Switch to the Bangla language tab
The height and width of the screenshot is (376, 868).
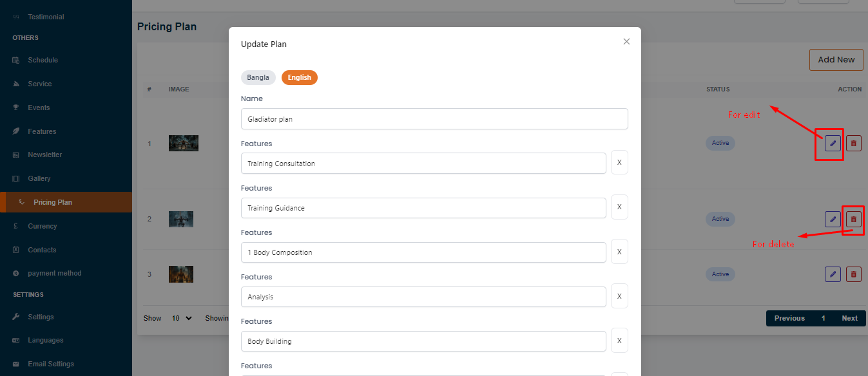pos(258,77)
